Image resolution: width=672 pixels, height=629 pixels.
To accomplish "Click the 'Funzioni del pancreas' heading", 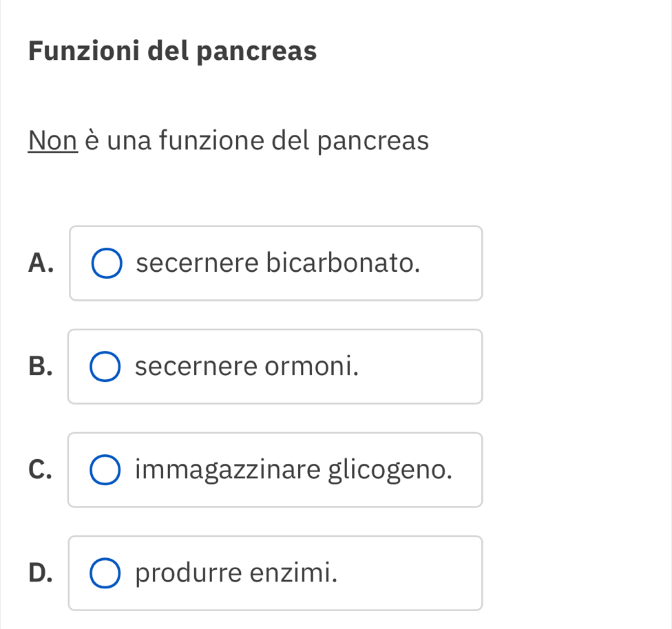I will (x=173, y=51).
